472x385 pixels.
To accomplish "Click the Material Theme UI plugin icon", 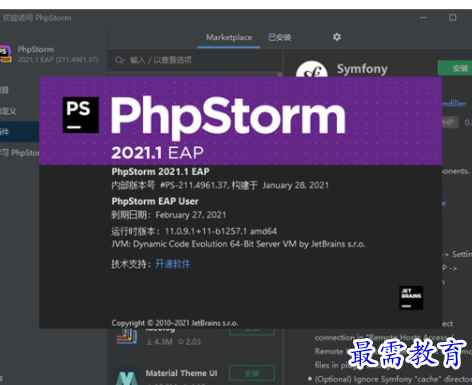I will tap(127, 377).
